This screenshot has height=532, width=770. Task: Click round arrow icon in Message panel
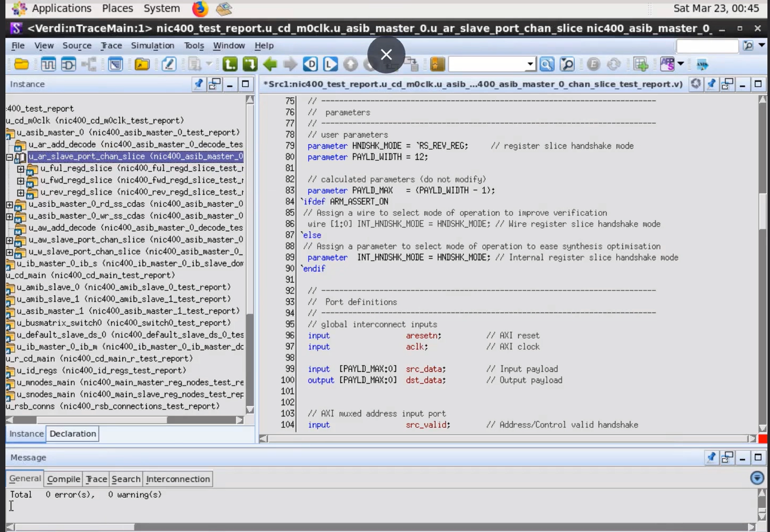click(757, 478)
